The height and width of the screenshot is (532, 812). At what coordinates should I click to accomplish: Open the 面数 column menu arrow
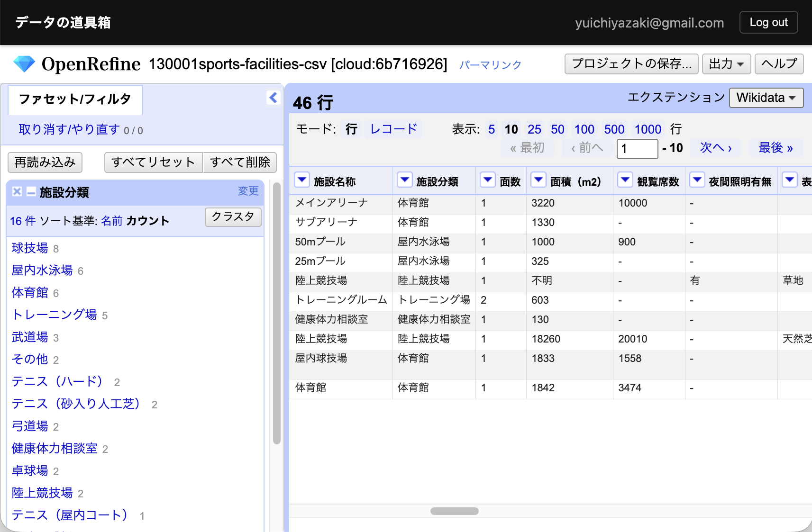488,180
